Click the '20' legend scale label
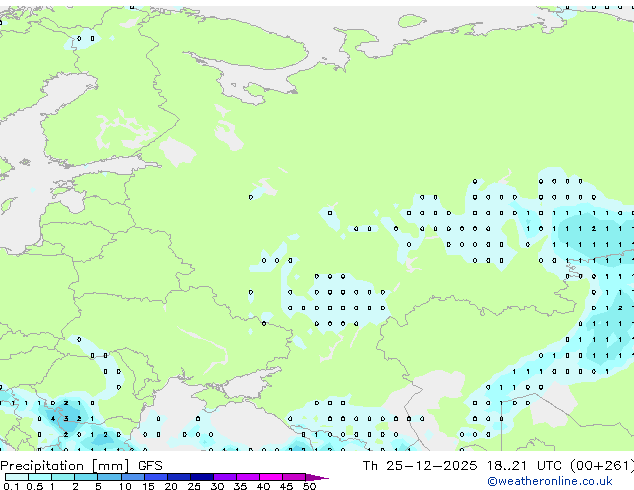 coord(171,486)
